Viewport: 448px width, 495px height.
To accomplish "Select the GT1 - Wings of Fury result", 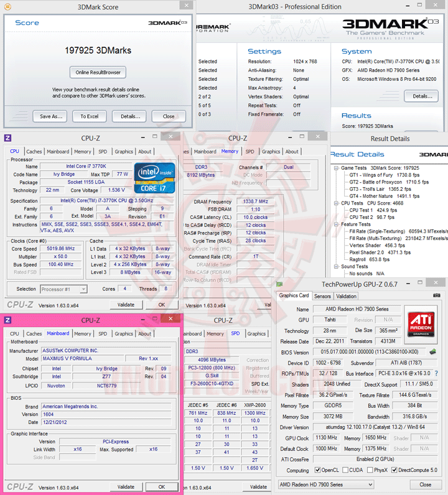I will point(384,175).
